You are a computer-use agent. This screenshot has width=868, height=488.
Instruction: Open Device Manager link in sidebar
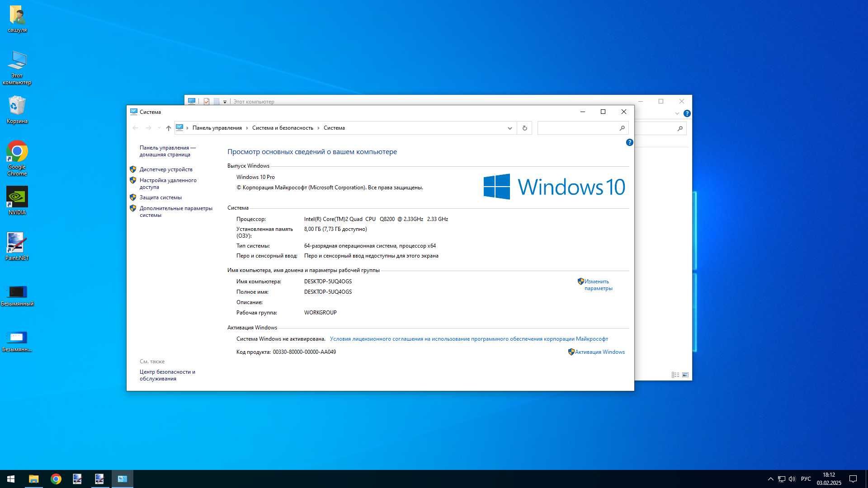click(166, 169)
